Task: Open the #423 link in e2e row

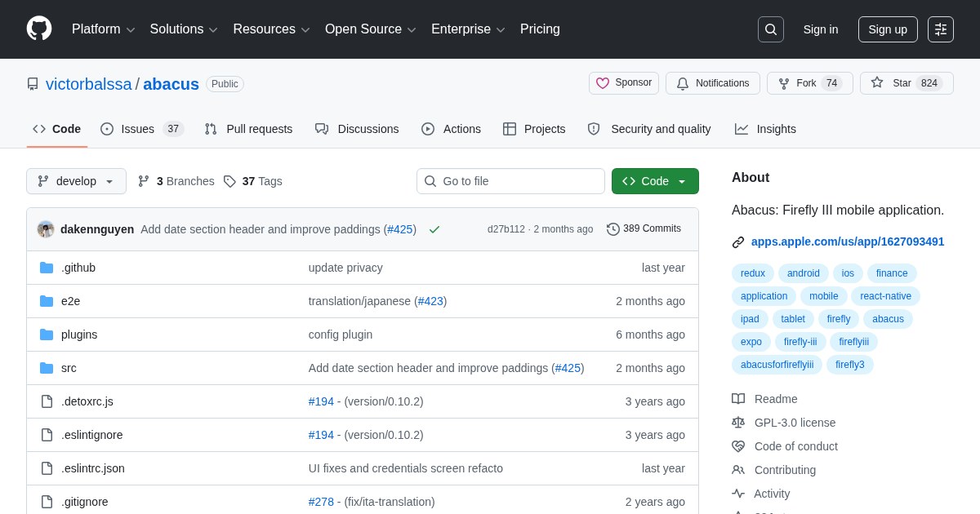Action: 430,301
